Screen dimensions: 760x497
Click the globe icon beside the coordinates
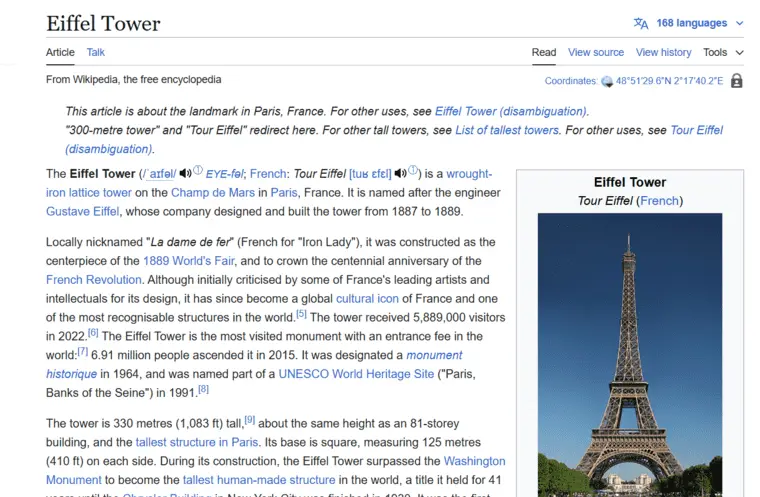pyautogui.click(x=607, y=81)
